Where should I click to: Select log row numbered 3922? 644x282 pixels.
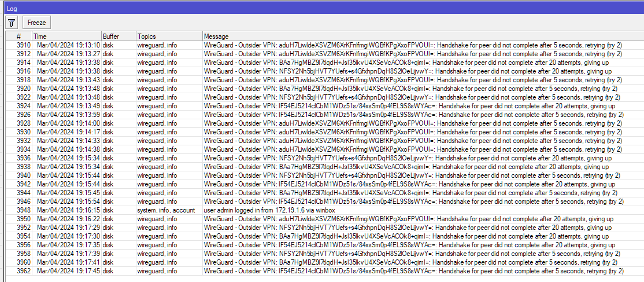324,97
